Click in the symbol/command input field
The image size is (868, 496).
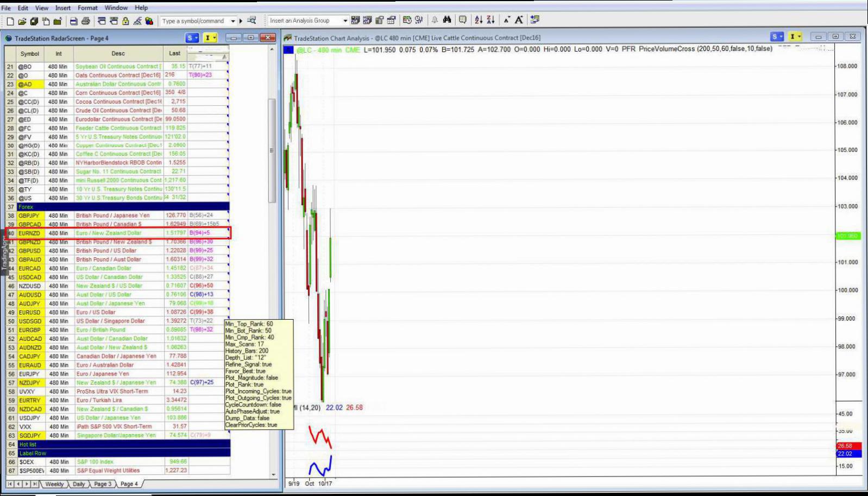click(x=194, y=21)
